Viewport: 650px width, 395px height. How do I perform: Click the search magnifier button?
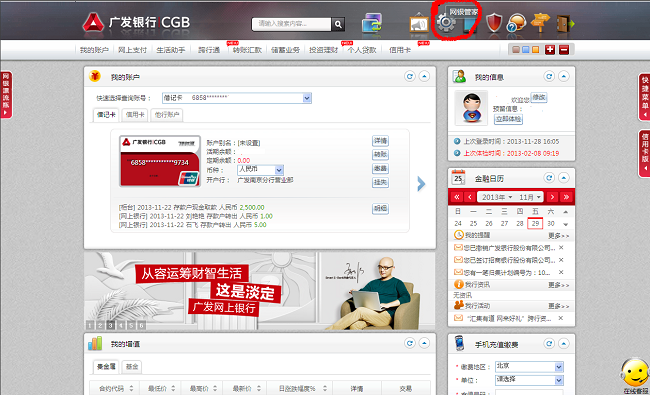338,24
